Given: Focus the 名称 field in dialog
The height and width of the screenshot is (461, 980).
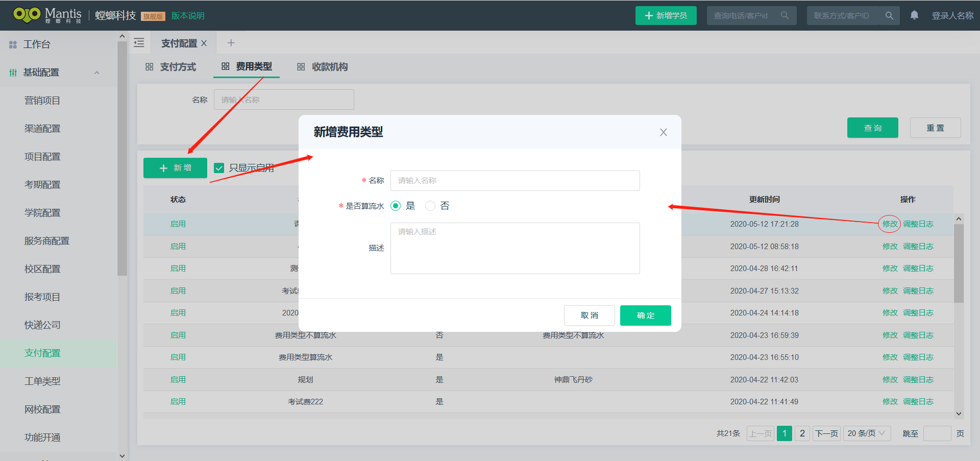Looking at the screenshot, I should [x=515, y=181].
